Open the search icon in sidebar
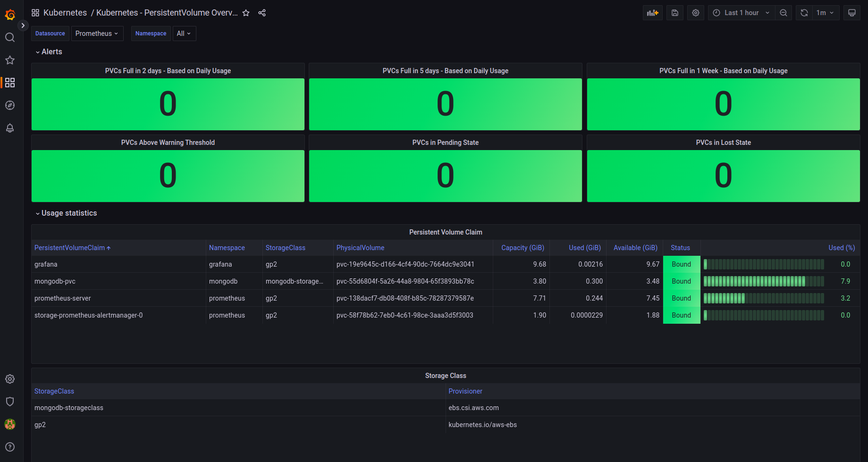This screenshot has width=868, height=462. [10, 37]
